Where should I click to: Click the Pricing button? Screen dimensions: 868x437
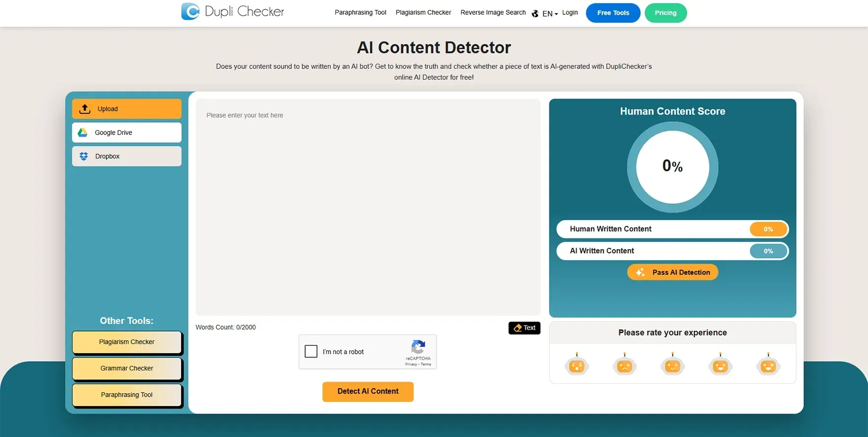click(665, 13)
